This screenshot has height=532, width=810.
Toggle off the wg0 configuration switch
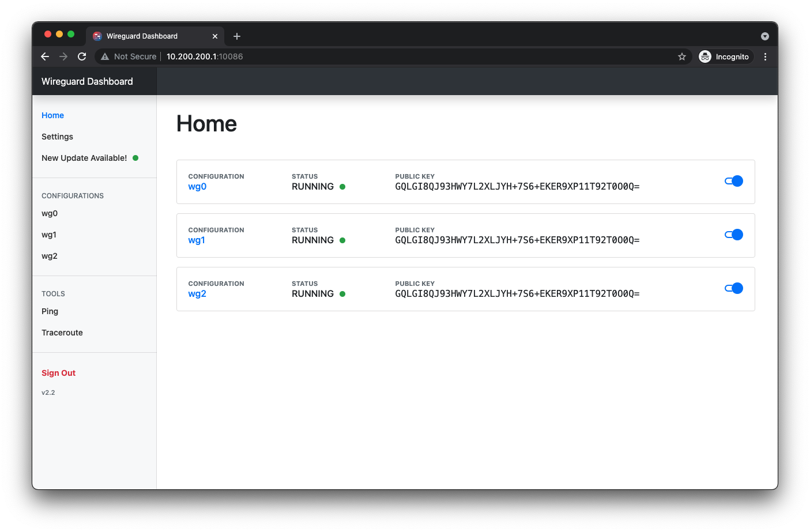[733, 181]
